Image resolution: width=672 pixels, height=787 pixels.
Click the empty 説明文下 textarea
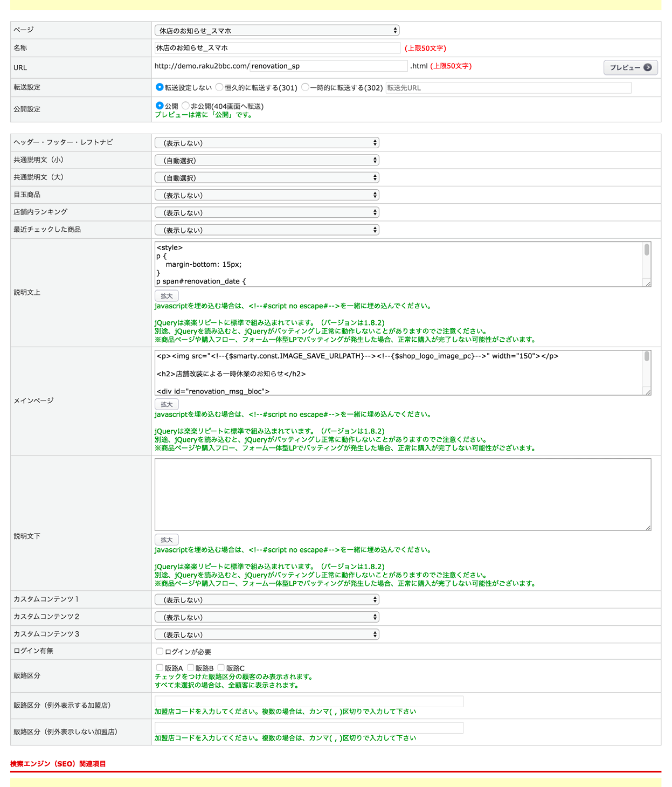(402, 494)
